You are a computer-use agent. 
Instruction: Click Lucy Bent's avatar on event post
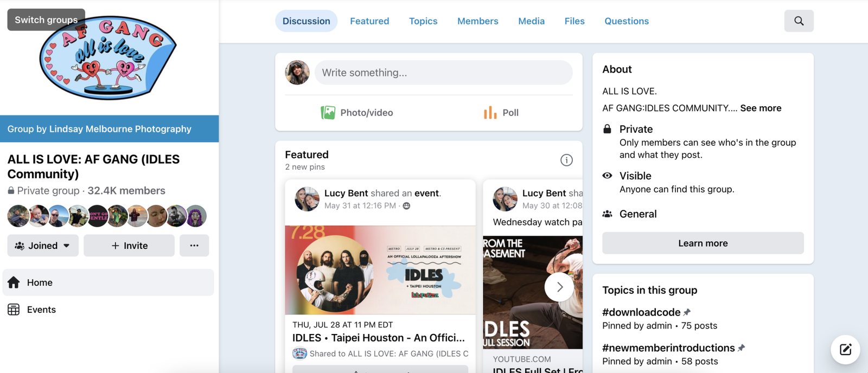click(307, 199)
